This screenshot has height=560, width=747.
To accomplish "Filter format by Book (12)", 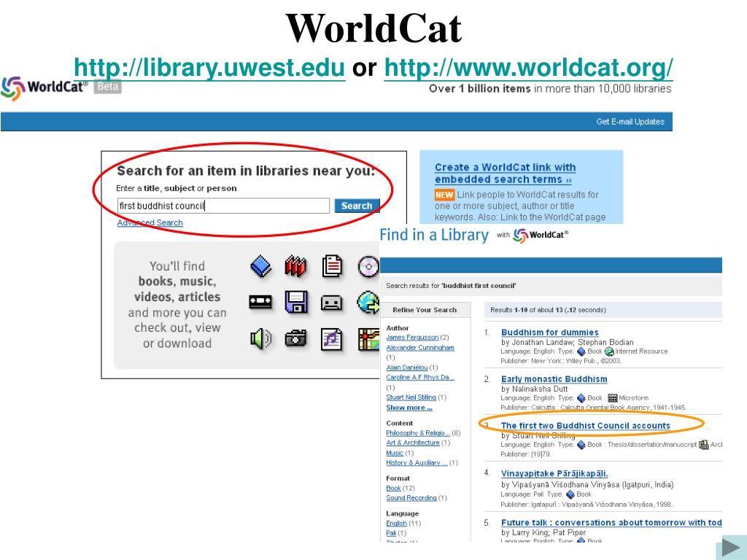I will (x=393, y=488).
